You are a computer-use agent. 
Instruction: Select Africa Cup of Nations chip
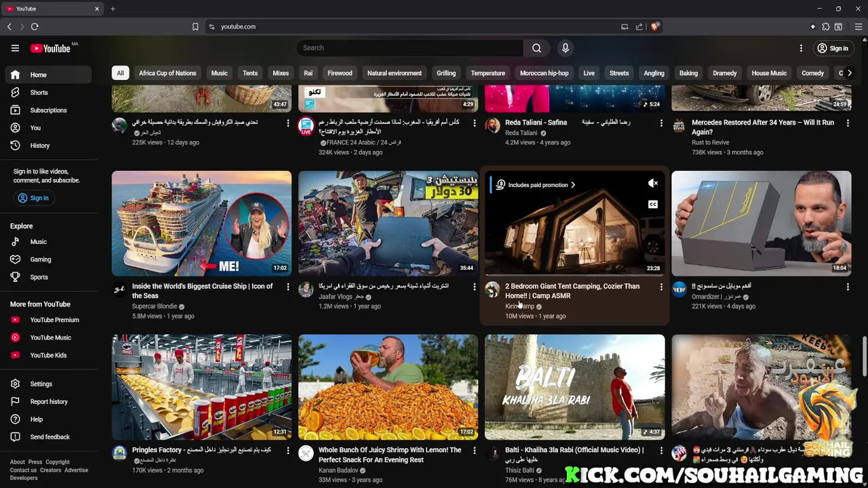pyautogui.click(x=167, y=73)
